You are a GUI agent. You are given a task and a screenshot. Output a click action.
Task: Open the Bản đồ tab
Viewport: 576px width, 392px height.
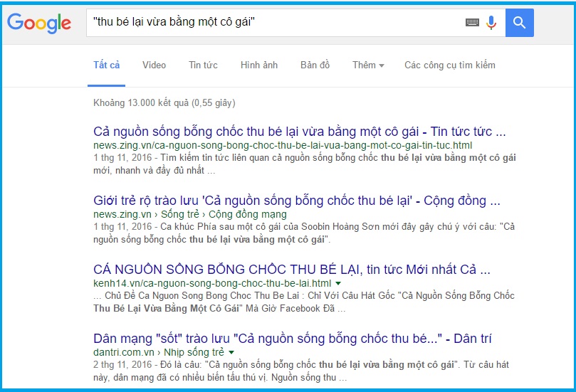point(315,65)
